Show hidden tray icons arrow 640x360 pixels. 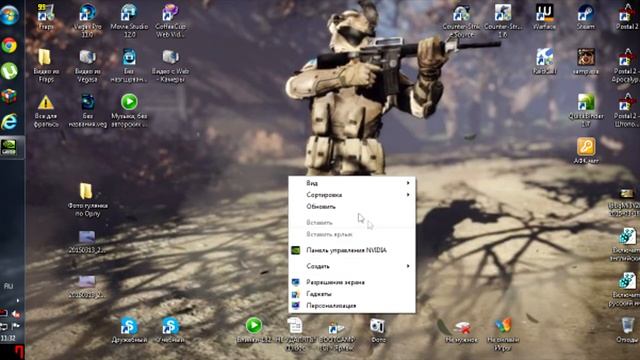point(17,301)
